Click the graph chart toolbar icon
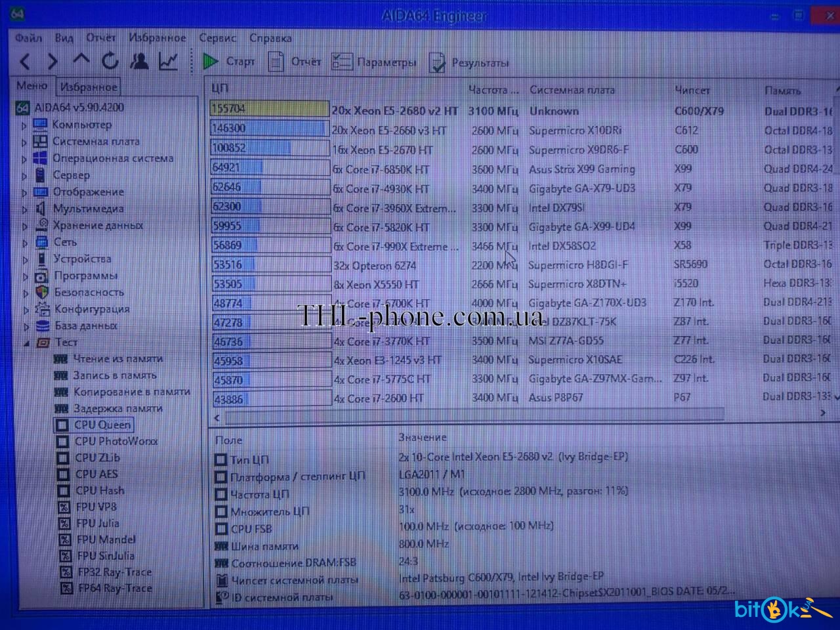The image size is (840, 630). [x=168, y=61]
